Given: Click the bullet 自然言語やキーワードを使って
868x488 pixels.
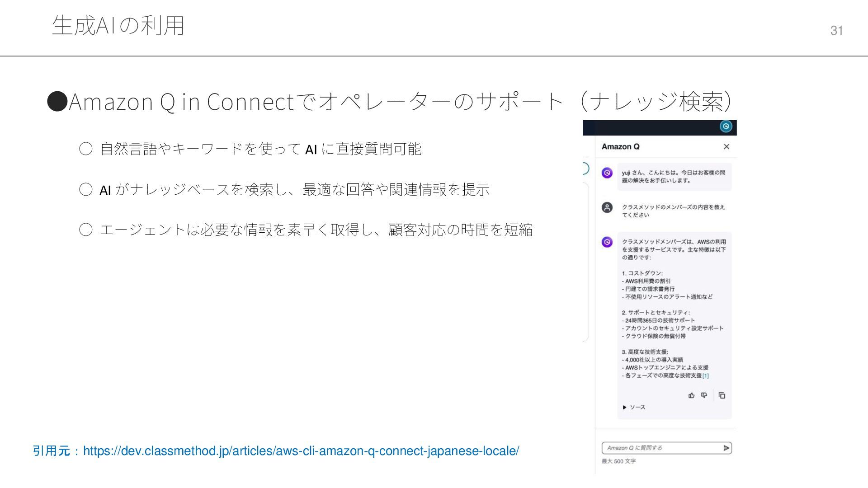Looking at the screenshot, I should click(x=260, y=149).
